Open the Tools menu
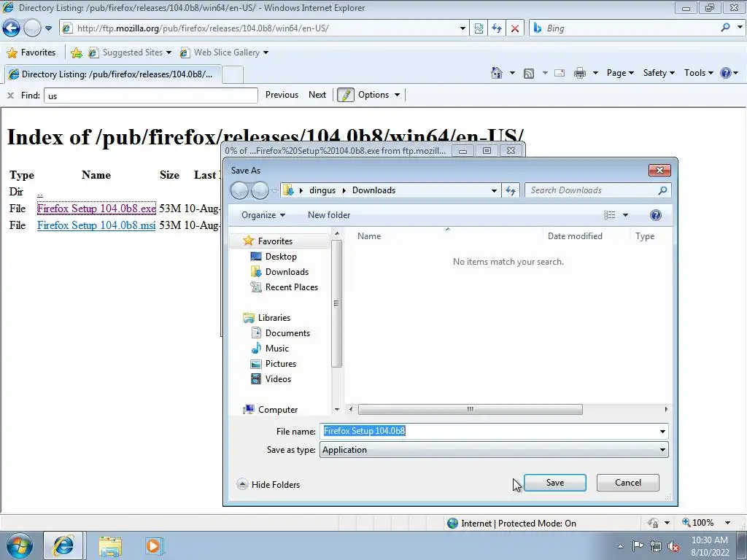 pyautogui.click(x=698, y=73)
